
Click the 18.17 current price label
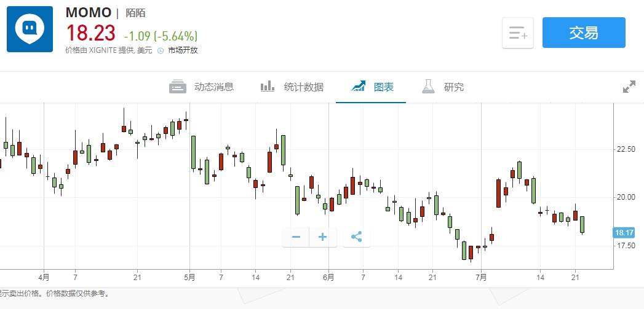click(624, 233)
